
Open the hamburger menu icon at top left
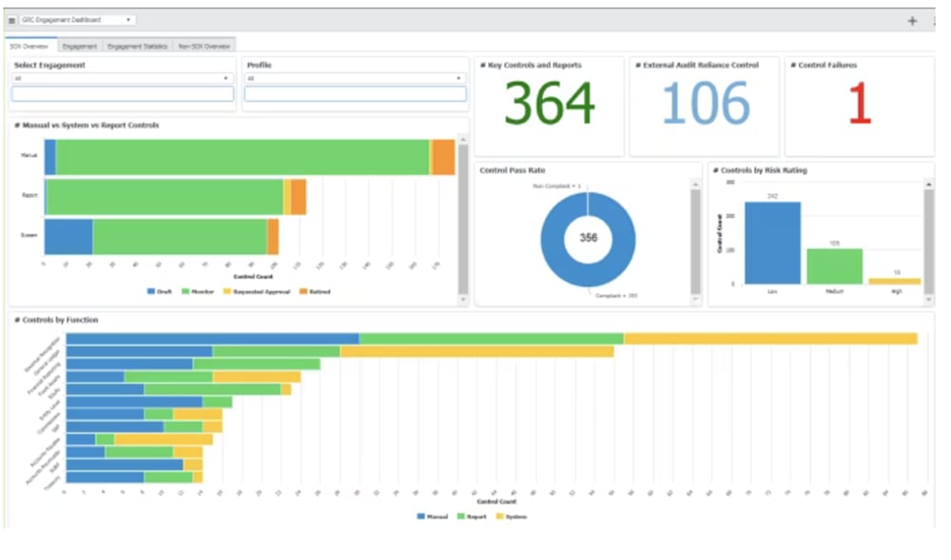11,20
